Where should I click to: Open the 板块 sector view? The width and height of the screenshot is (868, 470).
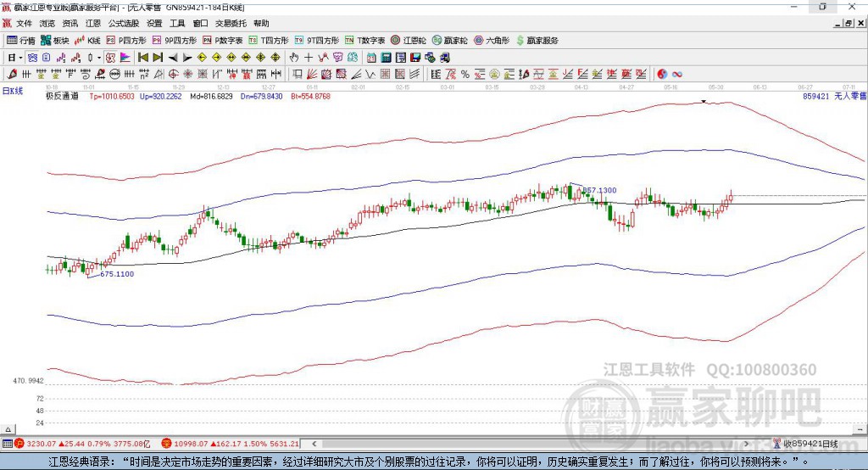pyautogui.click(x=54, y=41)
